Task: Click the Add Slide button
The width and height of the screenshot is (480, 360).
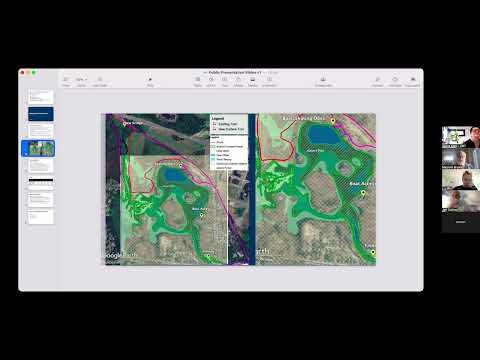Action: click(100, 81)
